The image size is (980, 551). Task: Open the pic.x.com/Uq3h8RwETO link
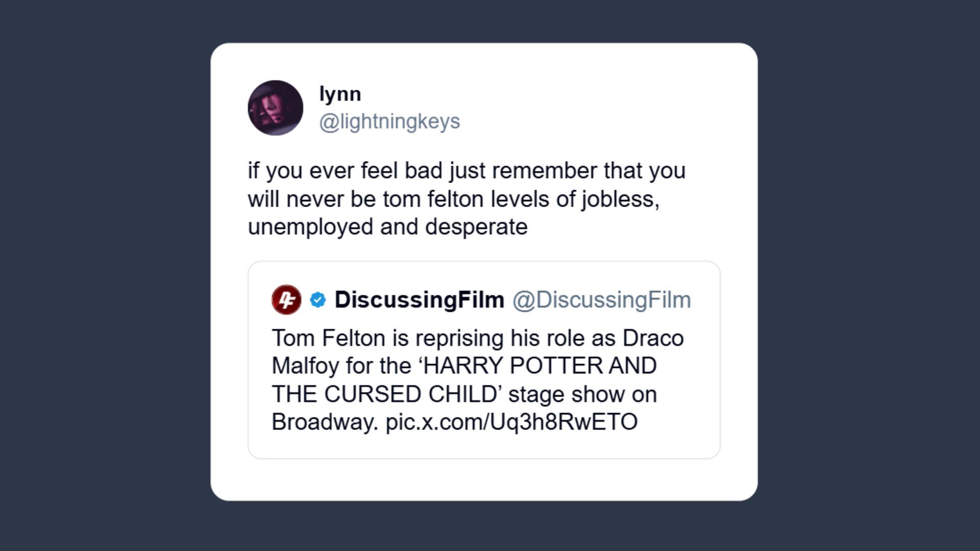[511, 422]
